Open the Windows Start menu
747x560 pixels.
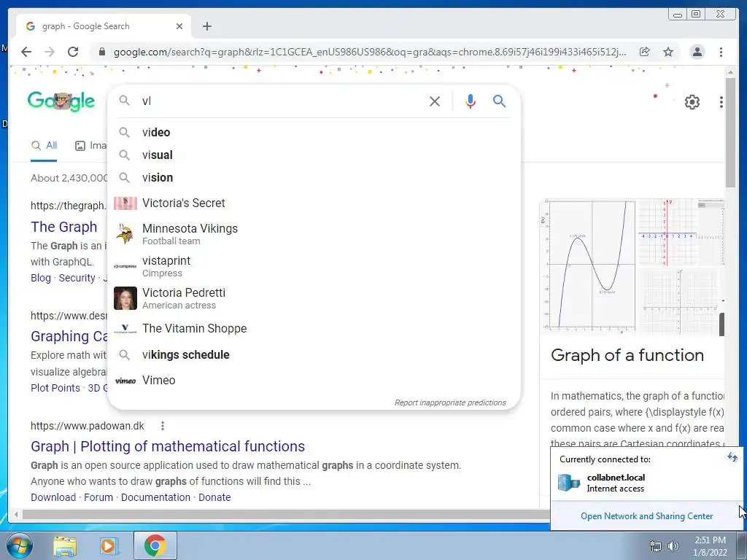(x=19, y=545)
